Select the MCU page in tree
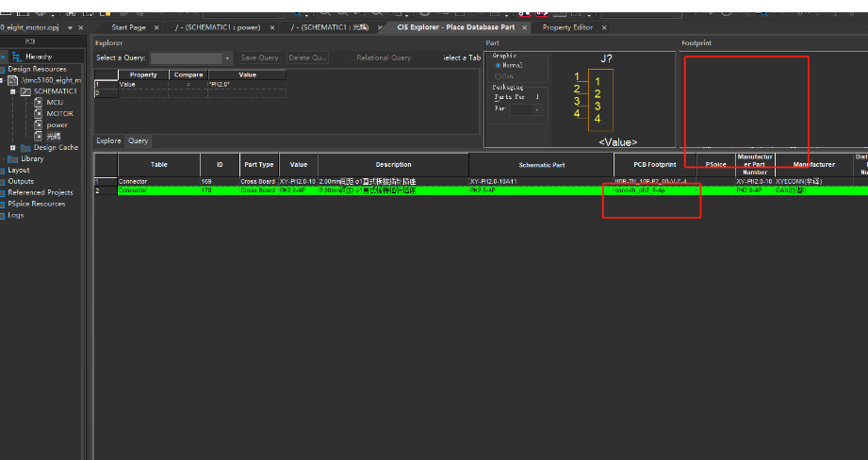 point(55,103)
